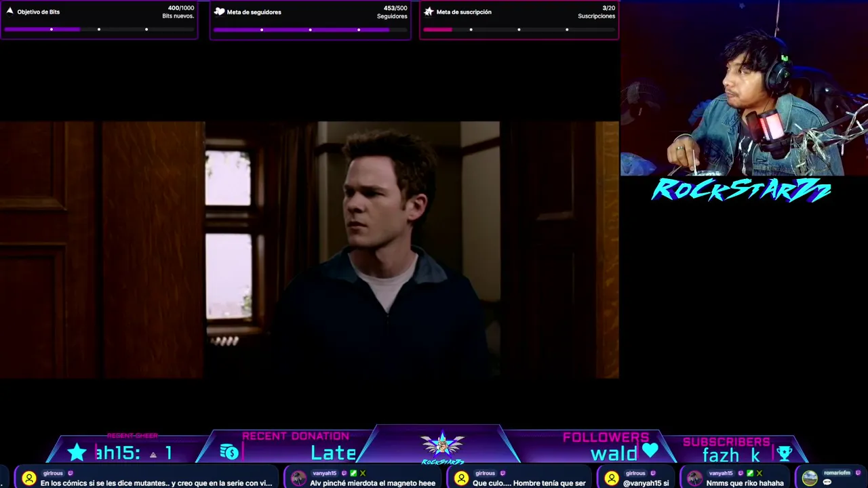Click the 'Objetivo de Bits' label

[39, 12]
